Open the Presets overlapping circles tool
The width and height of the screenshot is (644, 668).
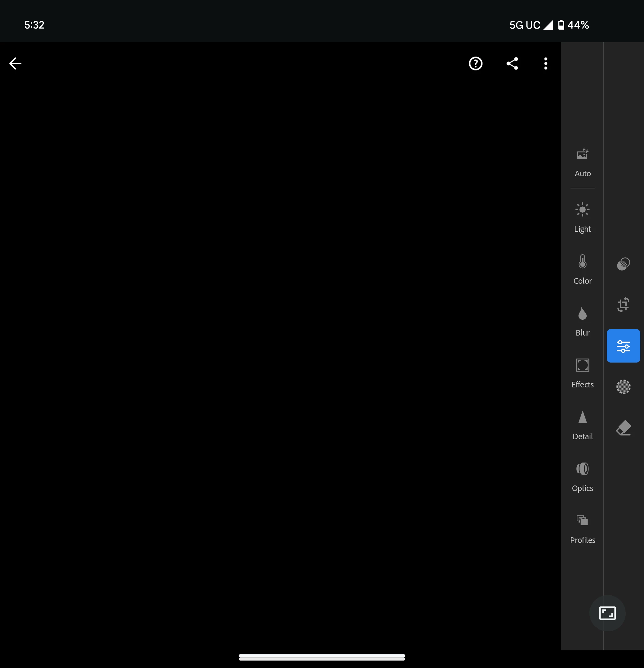pyautogui.click(x=623, y=264)
